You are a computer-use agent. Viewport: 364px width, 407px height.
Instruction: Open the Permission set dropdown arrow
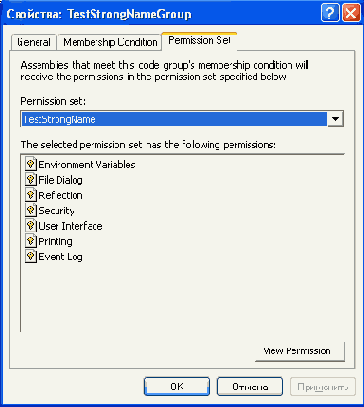point(335,119)
